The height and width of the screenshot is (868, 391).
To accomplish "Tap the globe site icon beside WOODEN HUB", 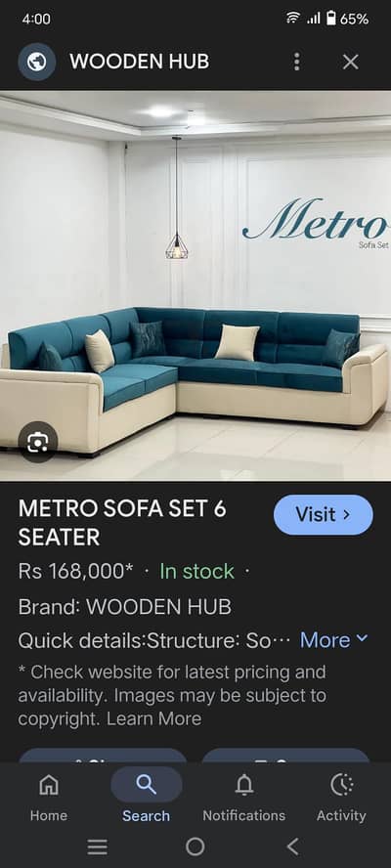I will [x=37, y=62].
